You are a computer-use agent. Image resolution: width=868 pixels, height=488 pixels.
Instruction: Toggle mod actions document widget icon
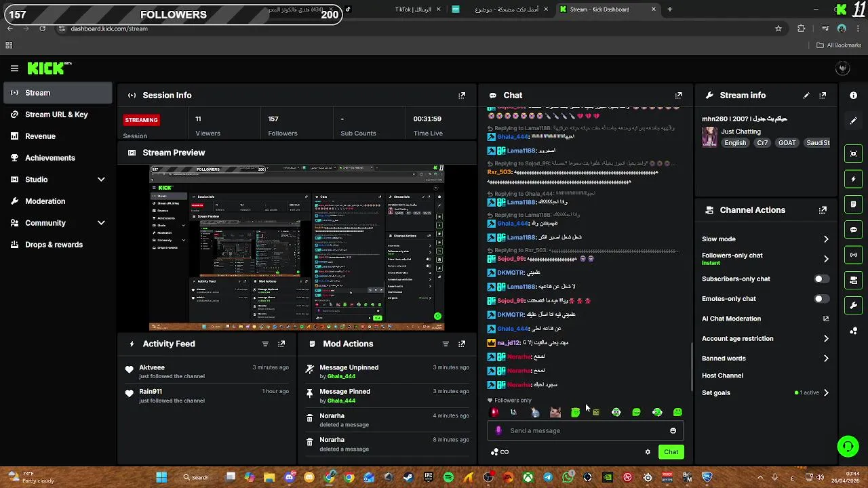(854, 205)
